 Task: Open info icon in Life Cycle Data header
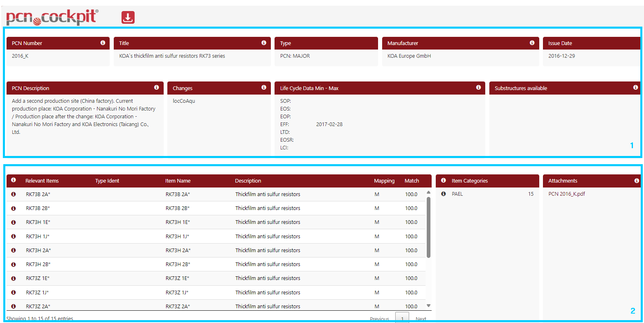[478, 88]
